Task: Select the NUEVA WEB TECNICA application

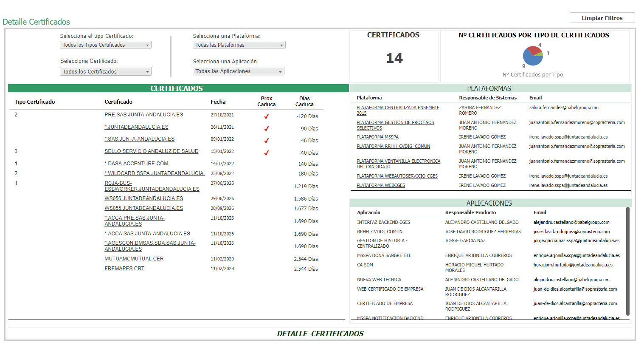Action: tap(379, 280)
